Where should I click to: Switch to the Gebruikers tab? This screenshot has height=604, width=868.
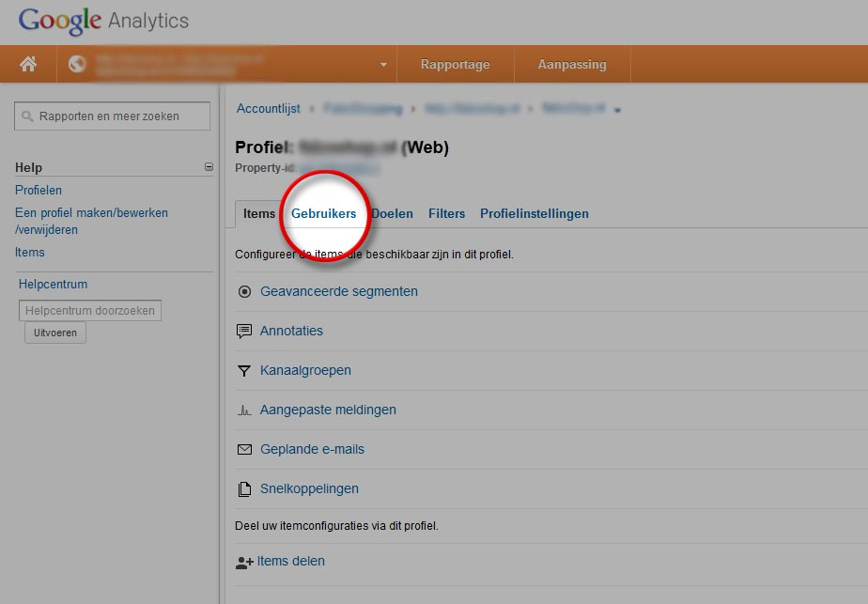(323, 213)
